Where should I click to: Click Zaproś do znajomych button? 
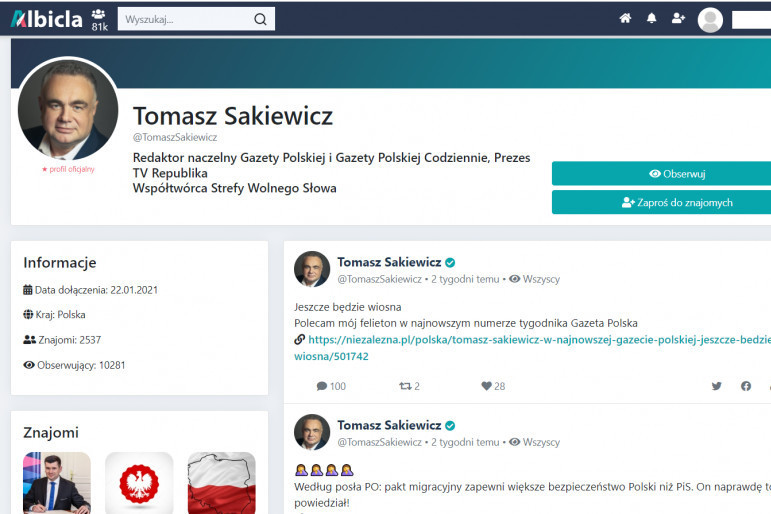pos(662,202)
